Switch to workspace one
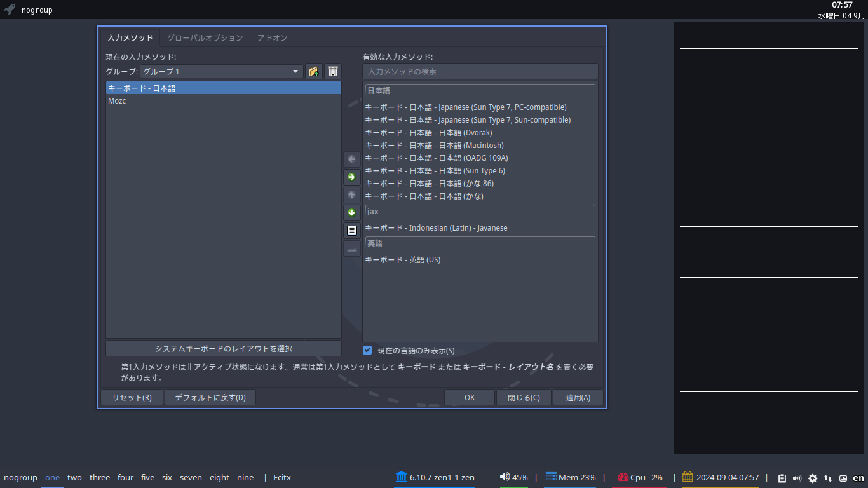The height and width of the screenshot is (488, 868). click(x=52, y=477)
